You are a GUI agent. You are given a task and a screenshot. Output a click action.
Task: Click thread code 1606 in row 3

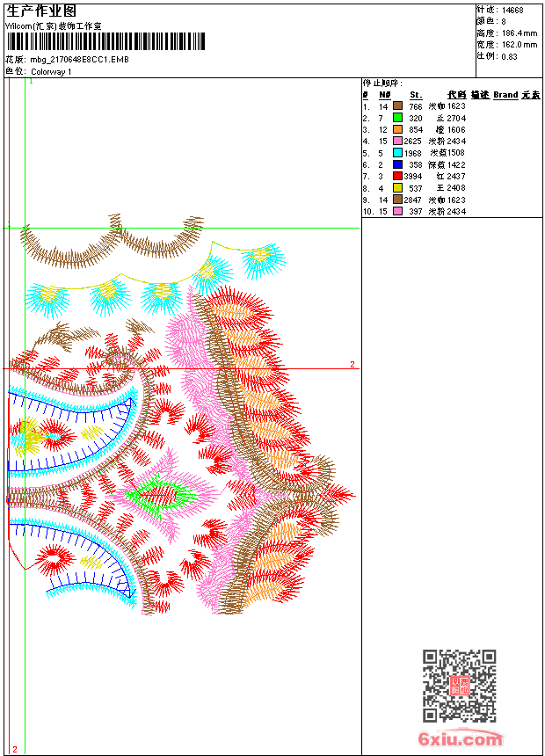(456, 130)
